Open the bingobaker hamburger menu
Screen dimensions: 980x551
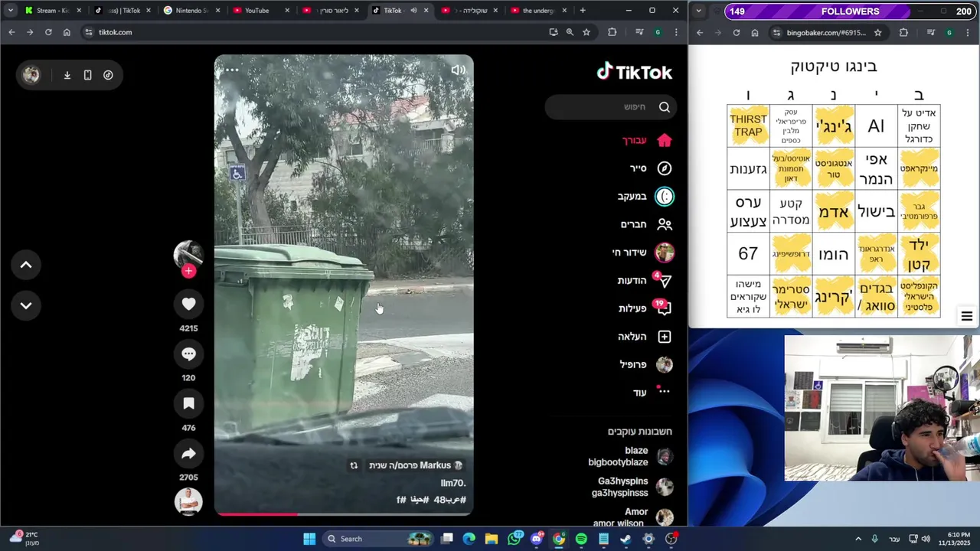pos(967,316)
